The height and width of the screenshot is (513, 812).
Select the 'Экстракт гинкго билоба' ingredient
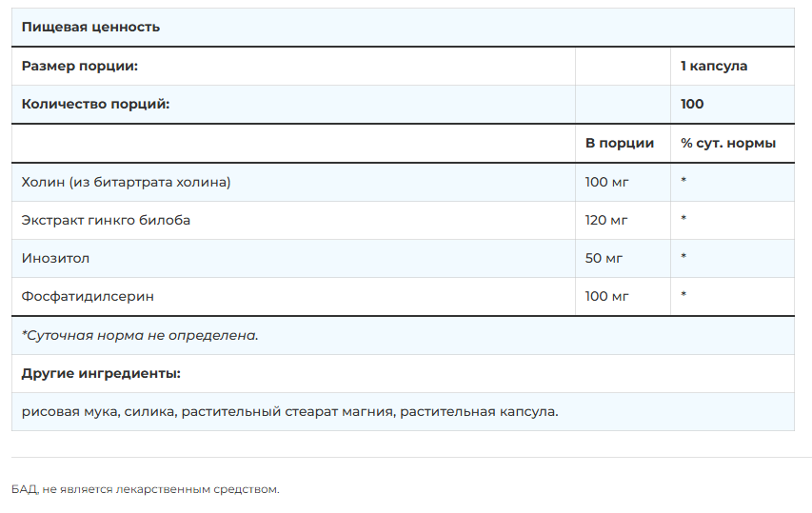[106, 220]
